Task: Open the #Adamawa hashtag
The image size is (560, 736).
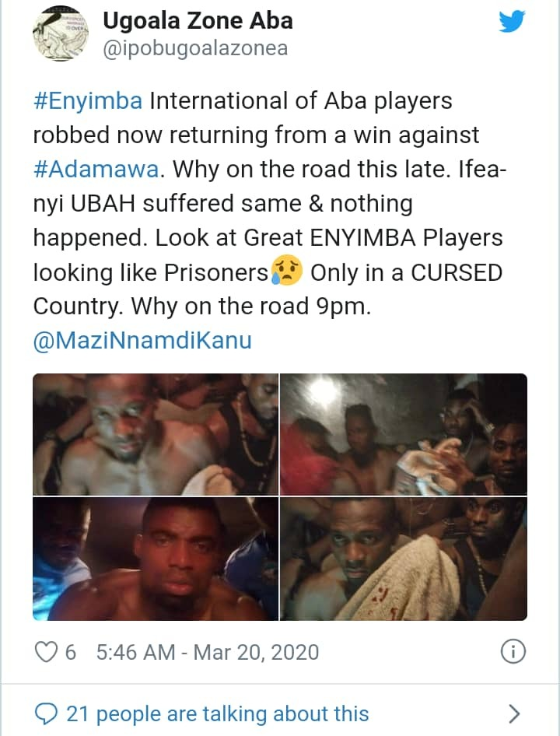Action: click(x=96, y=169)
